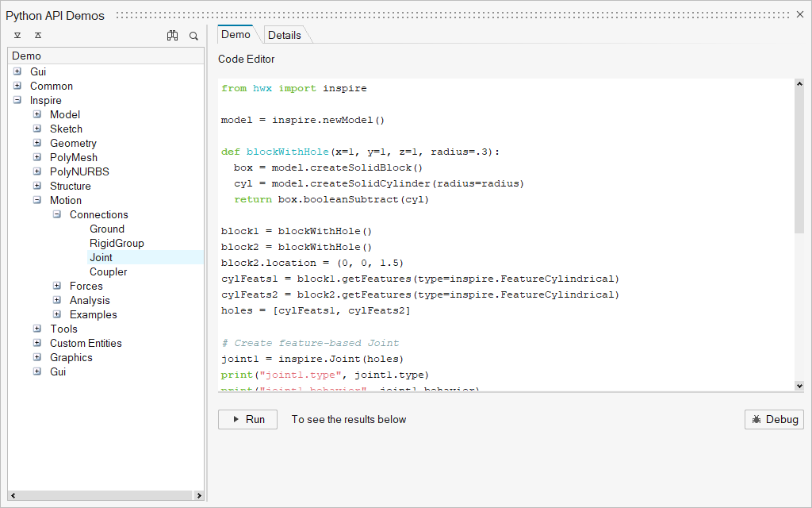Click inside the code editor text area
The height and width of the screenshot is (508, 812).
click(x=507, y=238)
